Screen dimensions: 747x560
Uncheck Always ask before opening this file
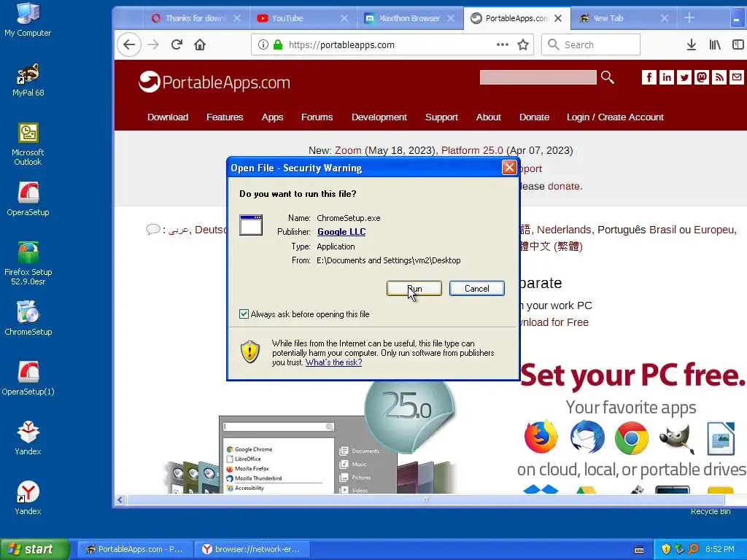(244, 314)
